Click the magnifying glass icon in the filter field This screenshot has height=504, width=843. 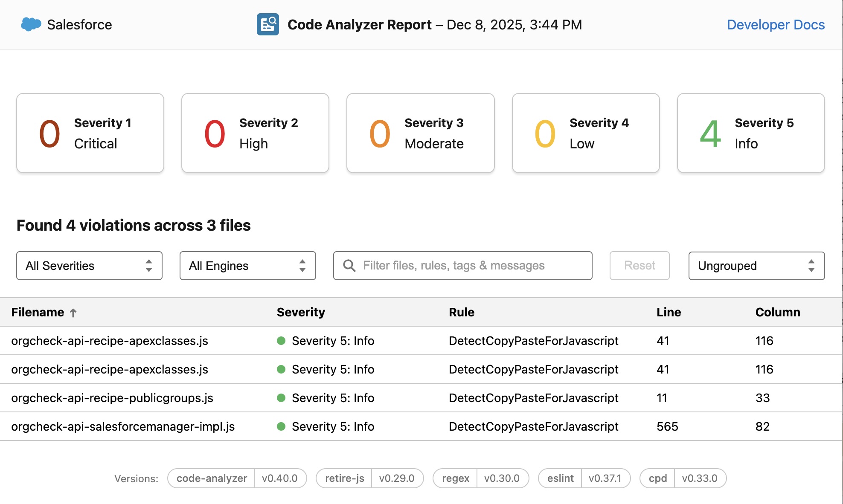pos(349,266)
